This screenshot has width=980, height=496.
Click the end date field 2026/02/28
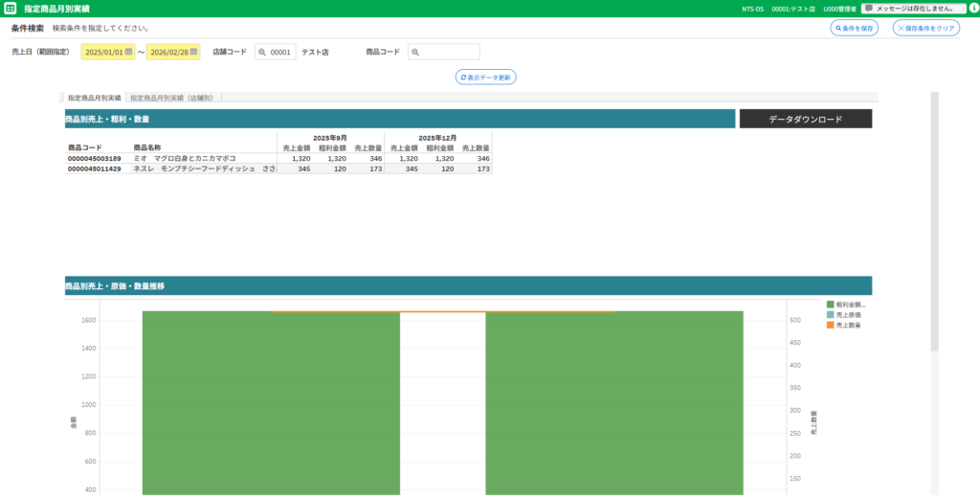[173, 52]
